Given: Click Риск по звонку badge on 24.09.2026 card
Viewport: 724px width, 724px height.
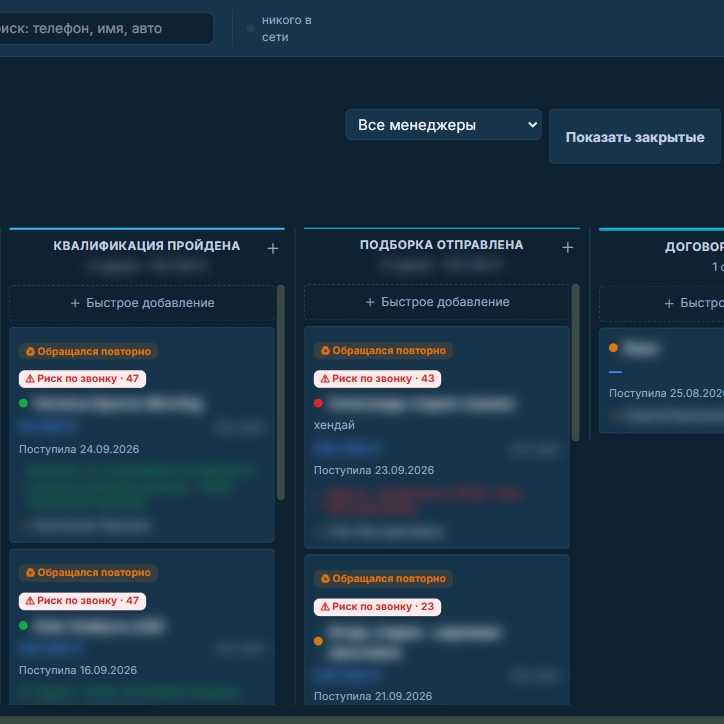Looking at the screenshot, I should (x=82, y=379).
